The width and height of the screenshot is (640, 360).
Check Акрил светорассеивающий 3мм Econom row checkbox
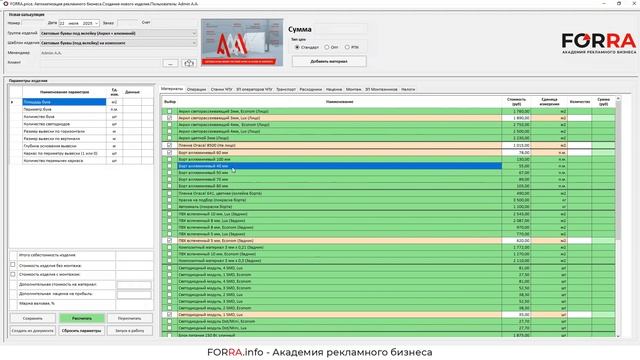(x=169, y=111)
